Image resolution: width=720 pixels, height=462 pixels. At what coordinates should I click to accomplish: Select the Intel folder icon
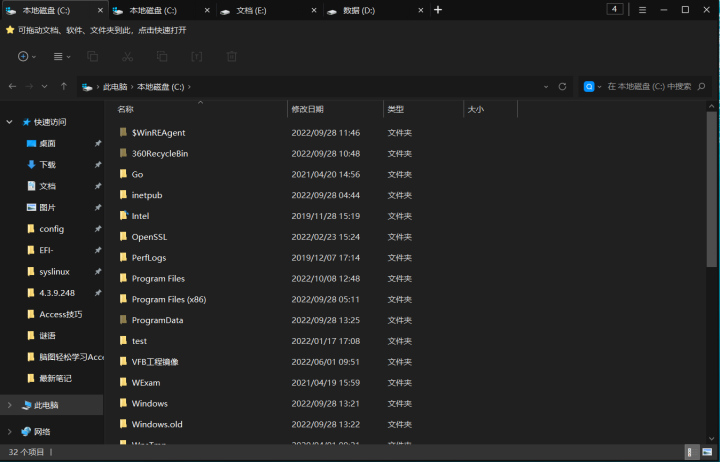point(123,215)
